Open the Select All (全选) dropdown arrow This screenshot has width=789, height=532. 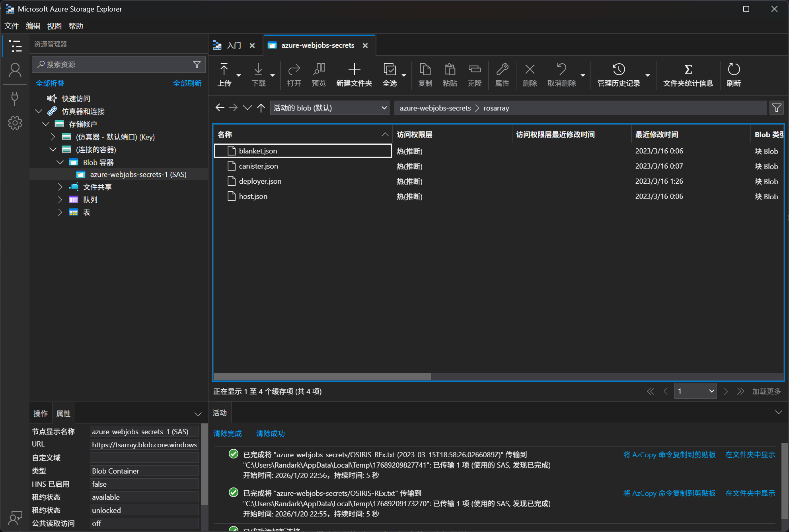point(404,75)
